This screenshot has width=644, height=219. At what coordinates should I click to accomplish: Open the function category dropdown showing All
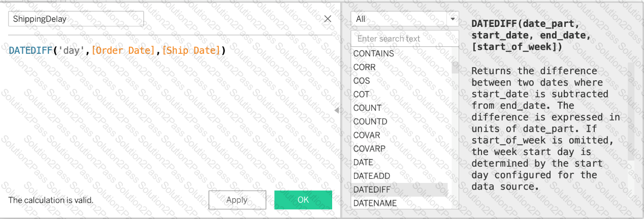pyautogui.click(x=404, y=19)
